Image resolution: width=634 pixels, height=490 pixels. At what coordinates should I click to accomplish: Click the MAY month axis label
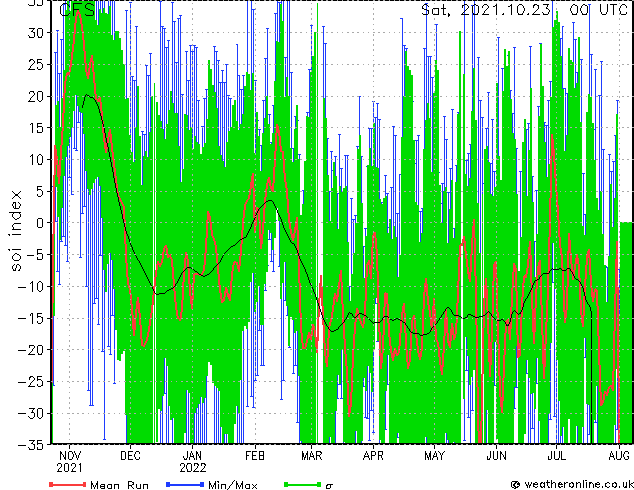click(434, 456)
